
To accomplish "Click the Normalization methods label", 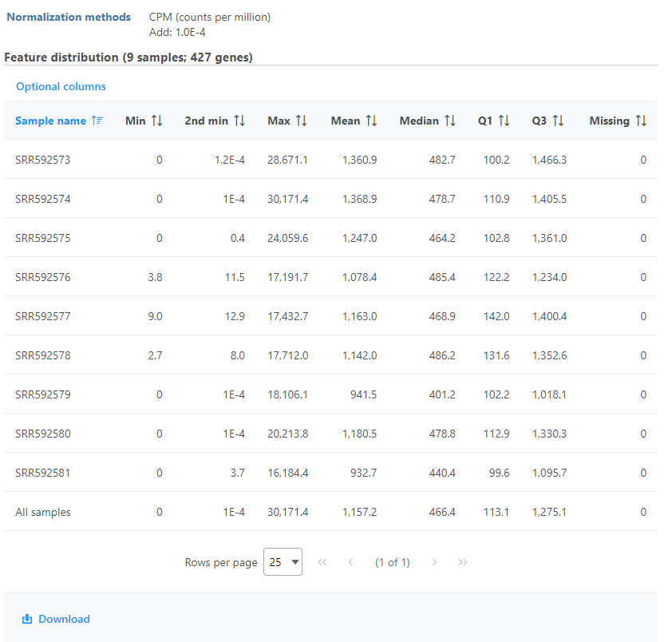I will pos(69,17).
